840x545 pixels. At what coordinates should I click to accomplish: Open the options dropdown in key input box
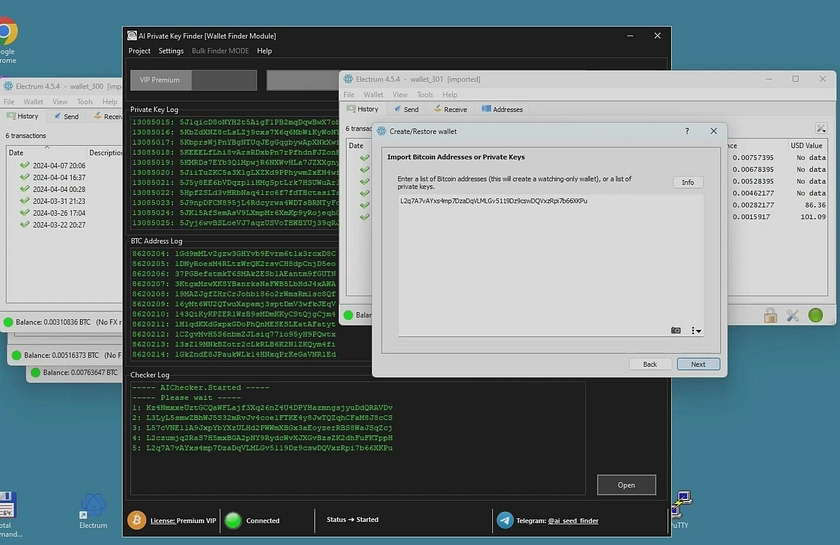pyautogui.click(x=696, y=331)
